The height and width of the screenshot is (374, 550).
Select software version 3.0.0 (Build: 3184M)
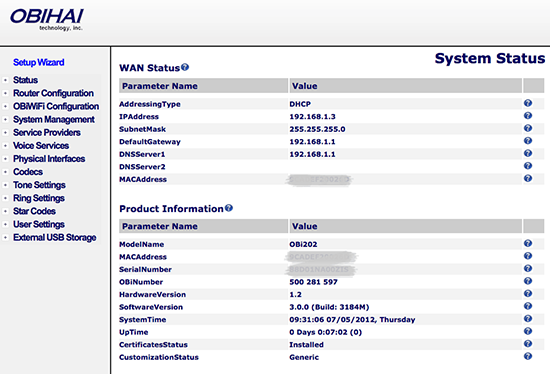[x=329, y=307]
